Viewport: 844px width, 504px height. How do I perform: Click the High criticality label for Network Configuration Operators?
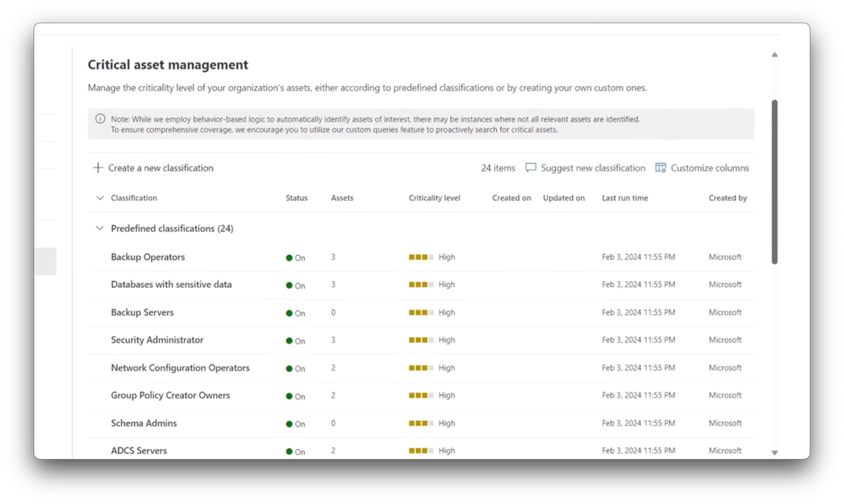(x=447, y=368)
